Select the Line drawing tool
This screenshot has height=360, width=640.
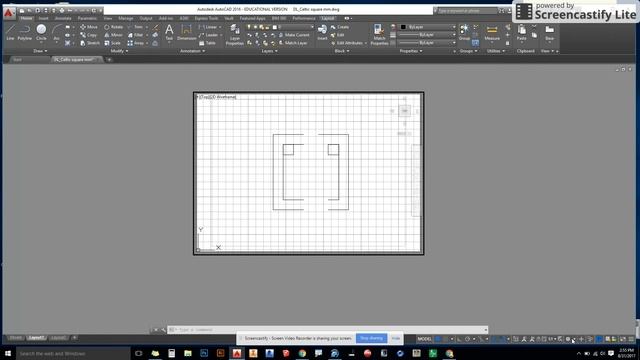click(10, 32)
